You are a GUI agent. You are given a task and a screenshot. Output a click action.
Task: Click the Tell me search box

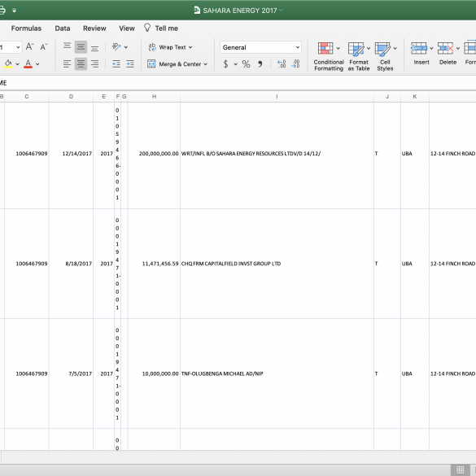coord(161,28)
